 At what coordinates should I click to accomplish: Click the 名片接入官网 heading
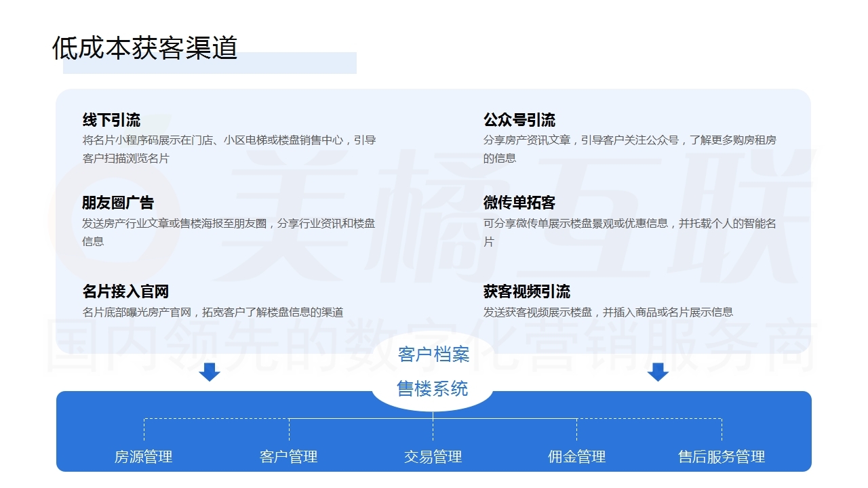[x=125, y=291]
